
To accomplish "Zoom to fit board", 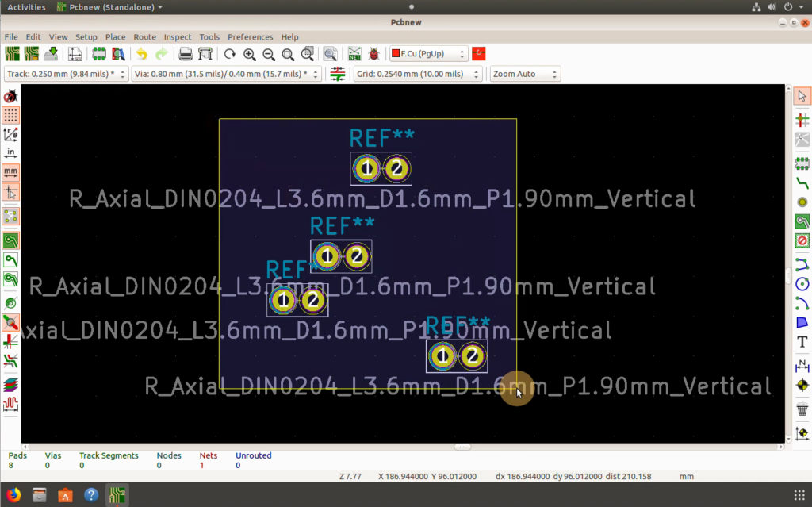I will (x=288, y=54).
